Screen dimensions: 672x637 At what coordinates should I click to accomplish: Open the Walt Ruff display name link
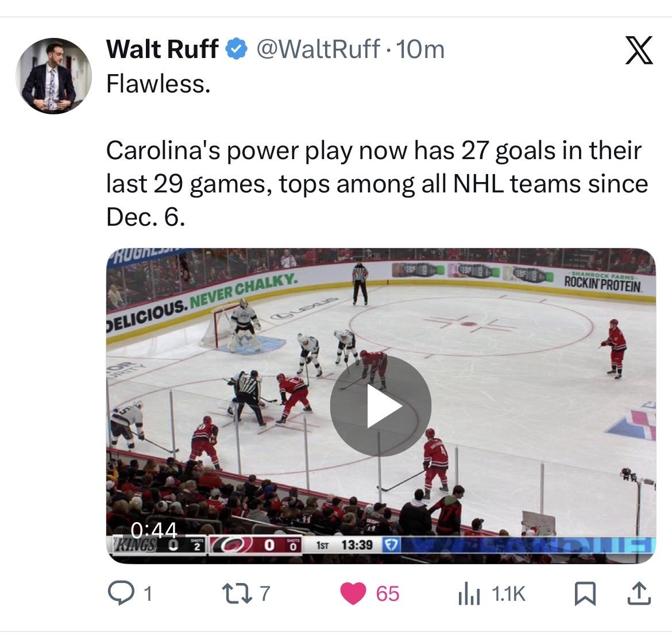coord(162,50)
